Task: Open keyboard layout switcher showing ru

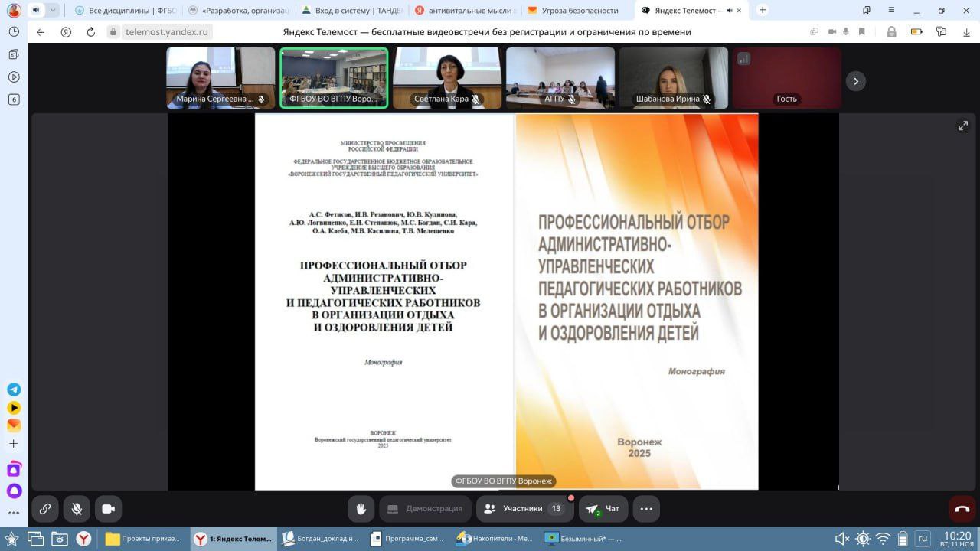Action: [x=923, y=538]
